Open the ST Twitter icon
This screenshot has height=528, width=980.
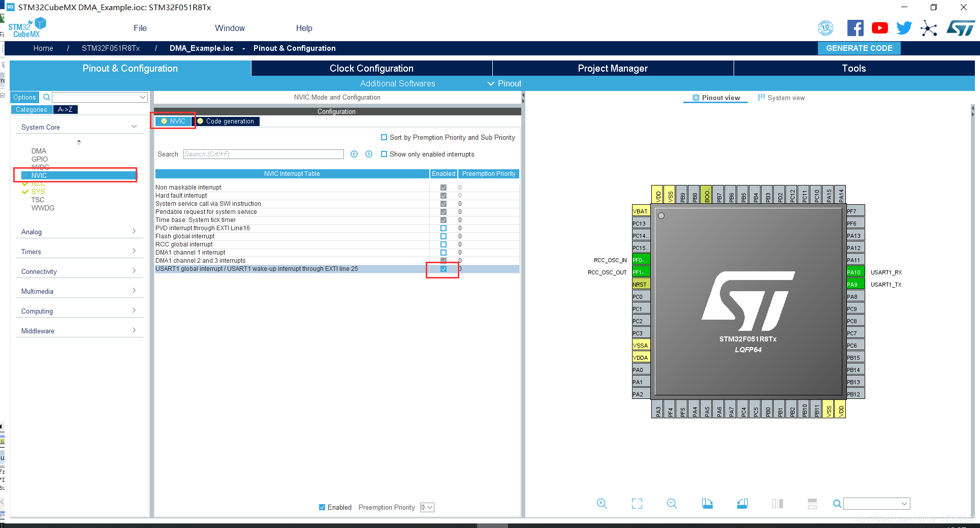[x=904, y=28]
